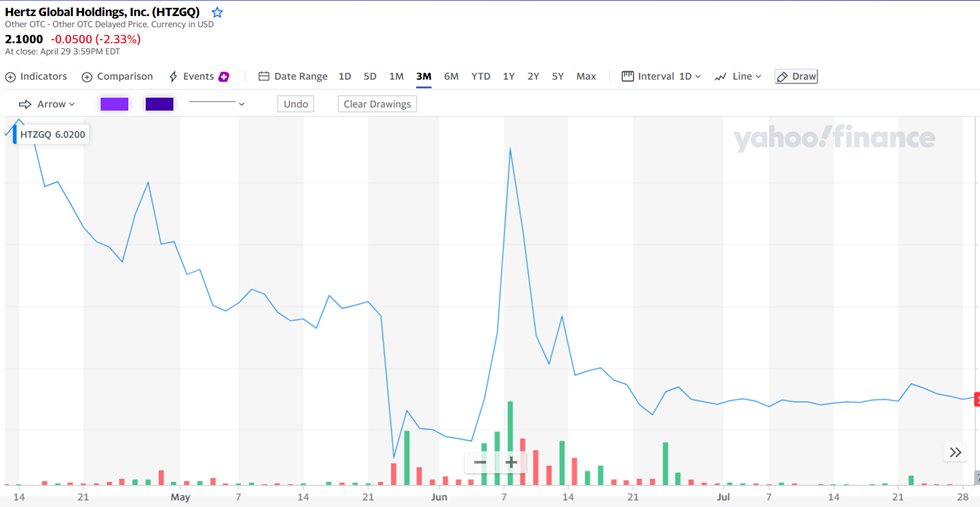Click the May label on date axis
This screenshot has height=507, width=980.
pyautogui.click(x=179, y=497)
